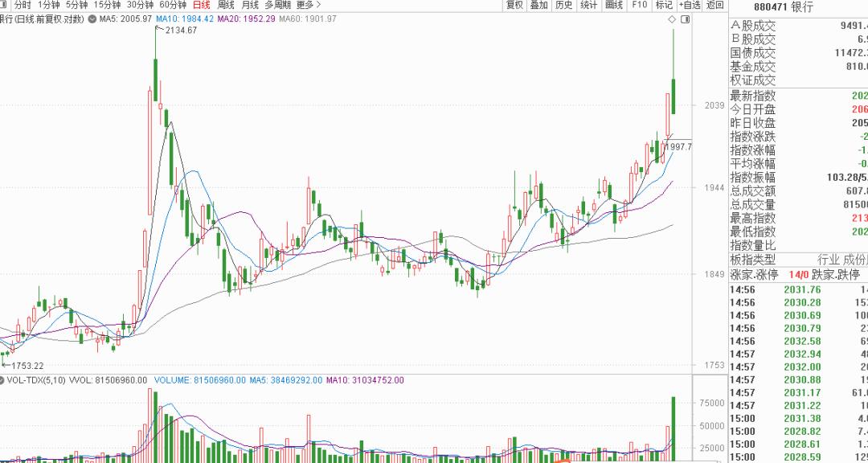Select the 日线 daily chart tab
The image size is (868, 463).
tap(202, 5)
